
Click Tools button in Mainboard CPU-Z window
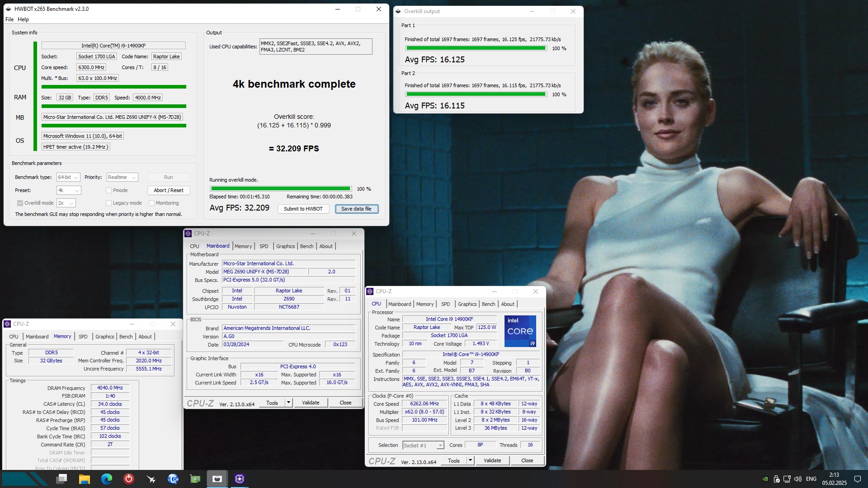pyautogui.click(x=272, y=403)
